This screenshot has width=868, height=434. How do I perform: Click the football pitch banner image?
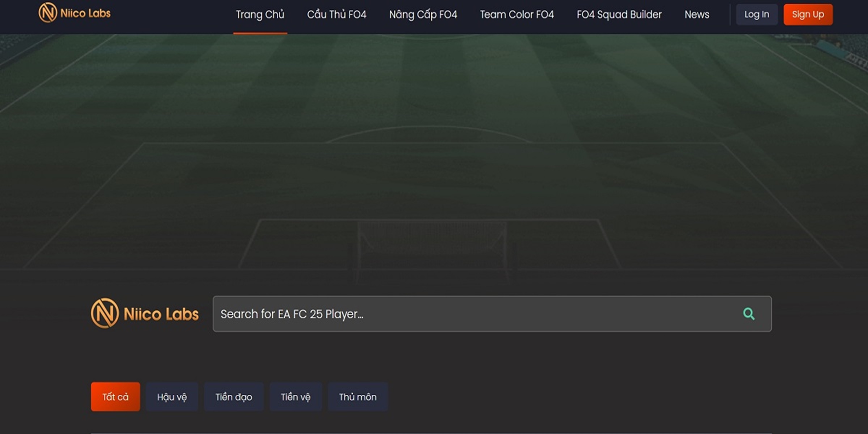click(434, 152)
